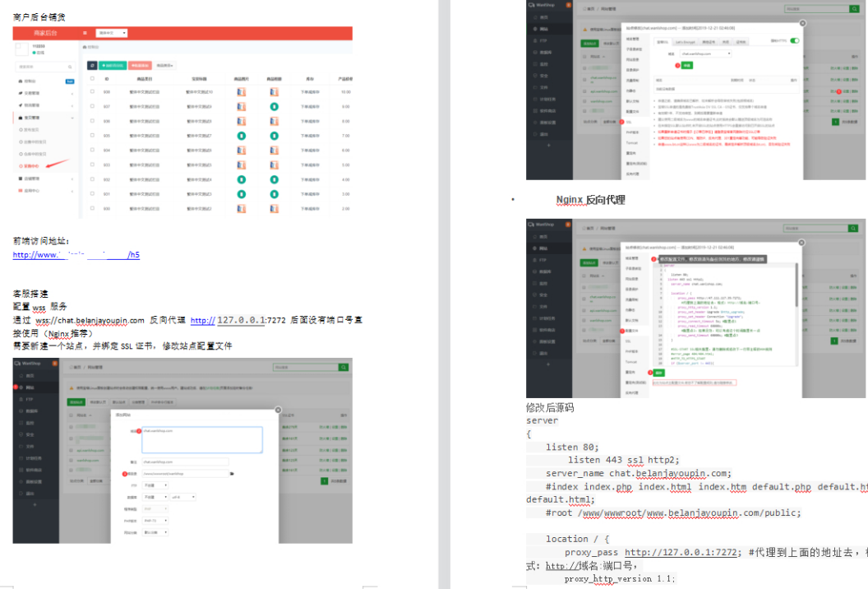Click the green save button under the nginx config editor
This screenshot has height=589, width=868.
pos(659,372)
